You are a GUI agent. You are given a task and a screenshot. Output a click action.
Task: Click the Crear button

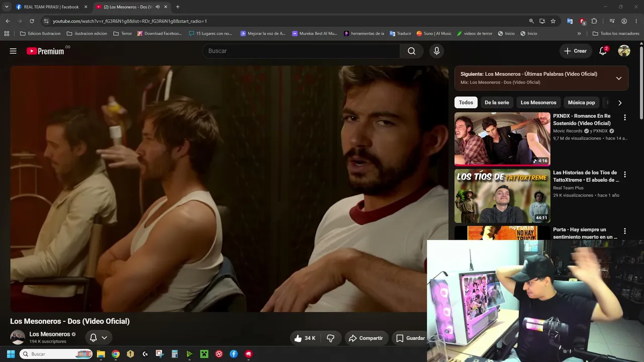tap(575, 51)
